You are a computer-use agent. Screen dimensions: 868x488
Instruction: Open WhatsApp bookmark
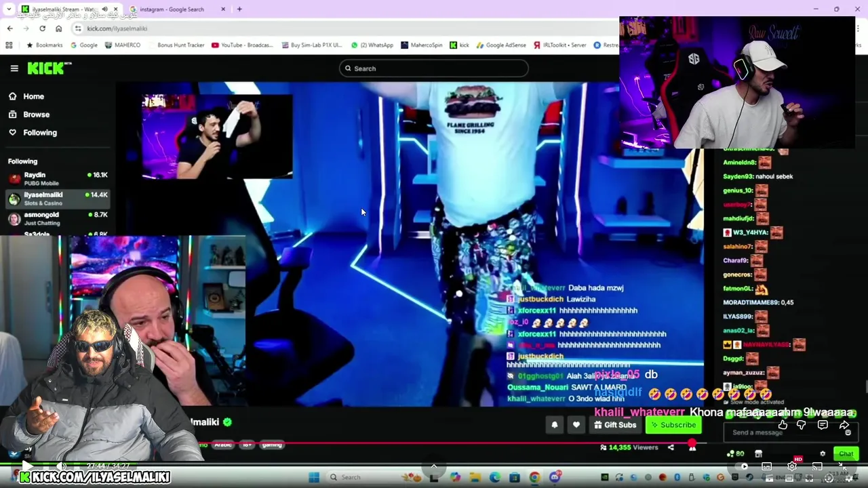pyautogui.click(x=372, y=45)
